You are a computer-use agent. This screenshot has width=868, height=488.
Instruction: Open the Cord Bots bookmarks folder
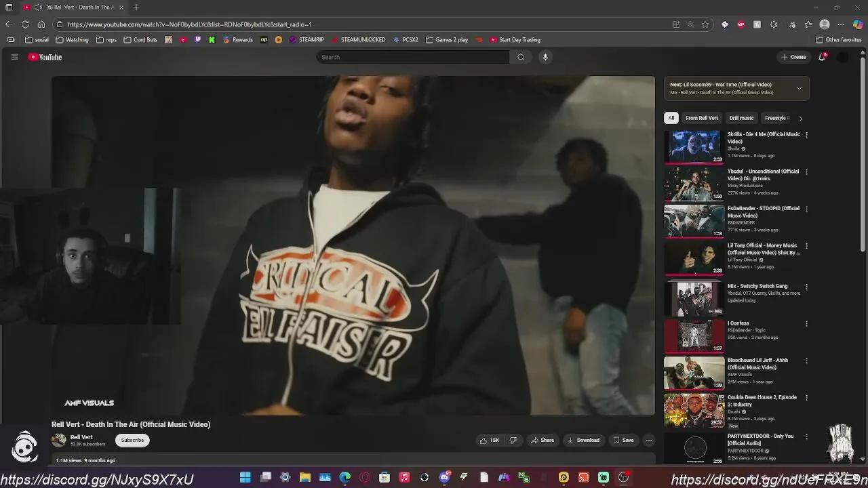tap(140, 40)
